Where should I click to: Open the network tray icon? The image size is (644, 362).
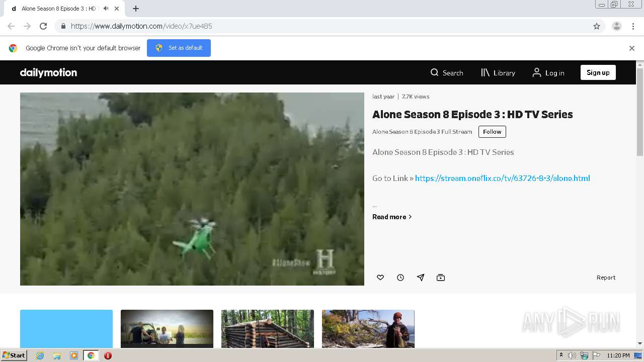click(x=584, y=355)
